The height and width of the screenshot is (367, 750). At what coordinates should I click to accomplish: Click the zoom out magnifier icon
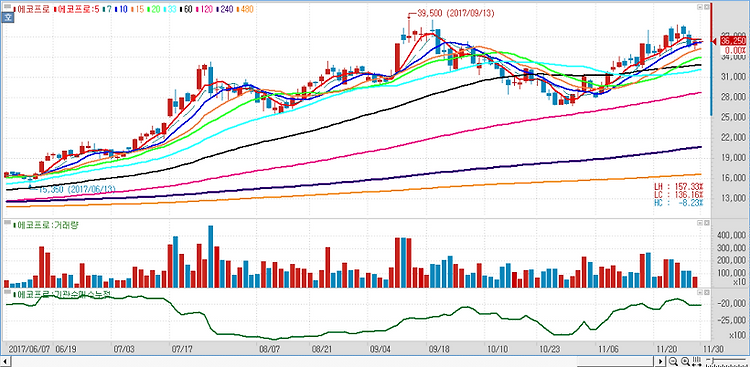[x=673, y=362]
